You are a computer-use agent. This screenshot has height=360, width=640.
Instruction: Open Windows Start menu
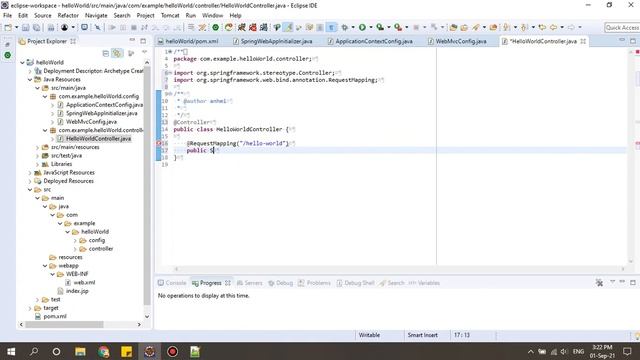pyautogui.click(x=11, y=351)
